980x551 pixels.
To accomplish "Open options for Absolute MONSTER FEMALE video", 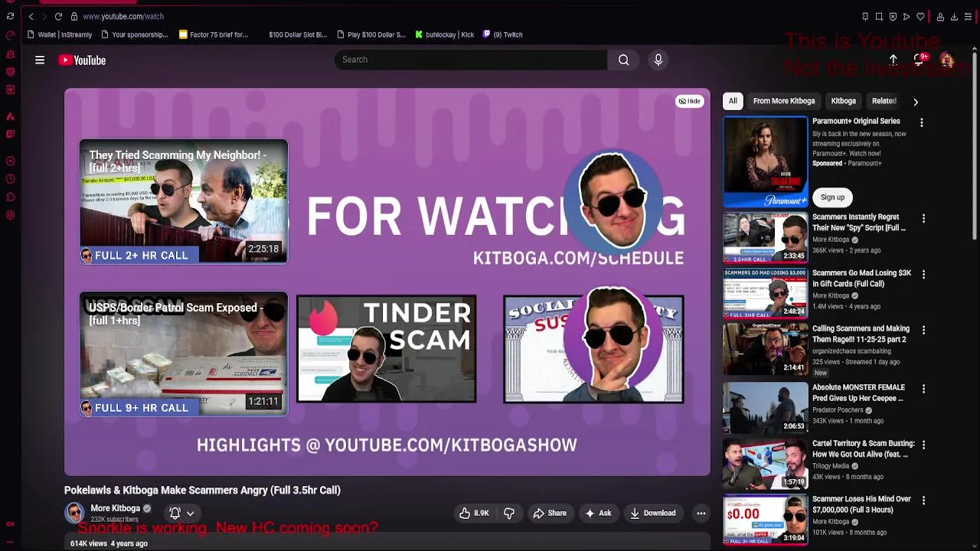I will (923, 389).
